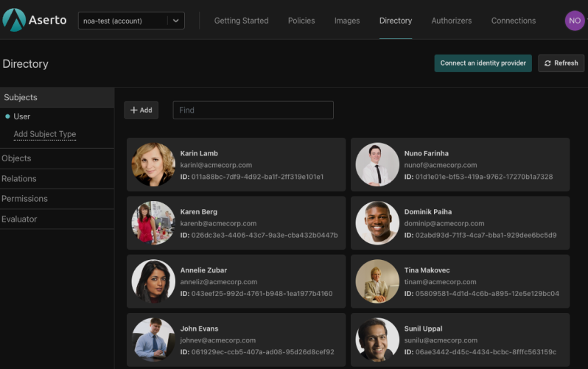Screen dimensions: 588x369
Task: Open the NO user avatar menu
Action: 575,21
